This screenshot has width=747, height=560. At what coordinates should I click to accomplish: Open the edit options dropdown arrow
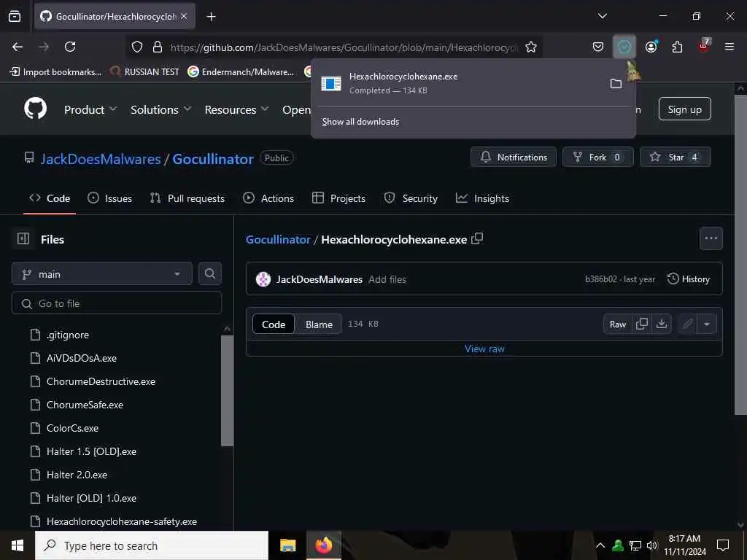pos(707,324)
